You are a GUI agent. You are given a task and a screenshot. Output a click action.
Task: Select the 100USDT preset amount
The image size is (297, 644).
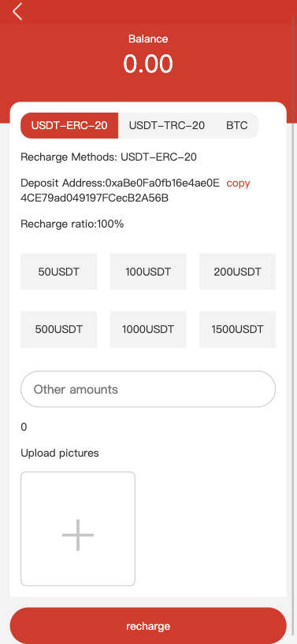point(148,272)
